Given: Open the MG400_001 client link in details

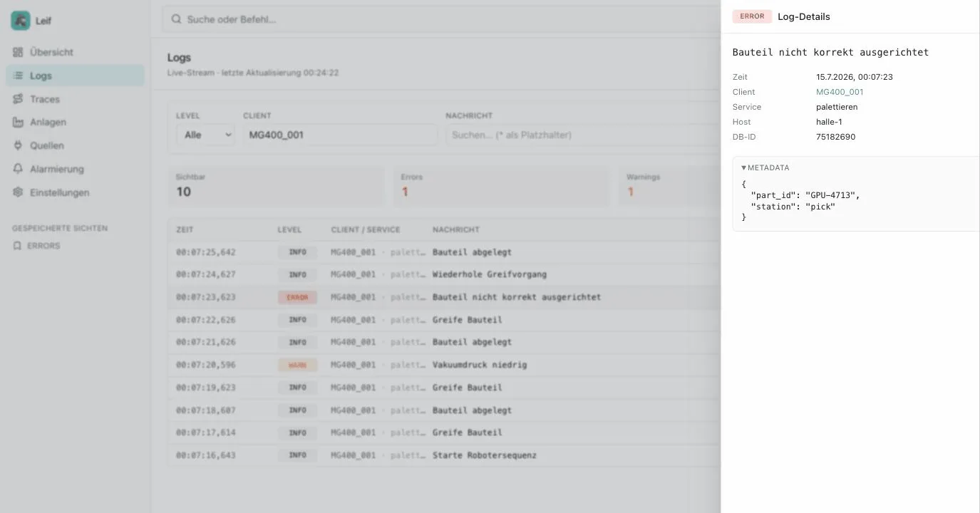Looking at the screenshot, I should 840,92.
